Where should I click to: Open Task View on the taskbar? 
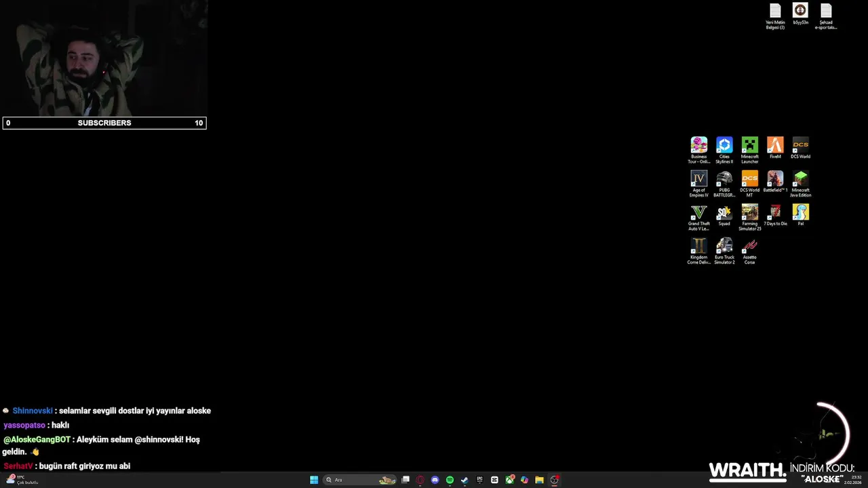406,480
